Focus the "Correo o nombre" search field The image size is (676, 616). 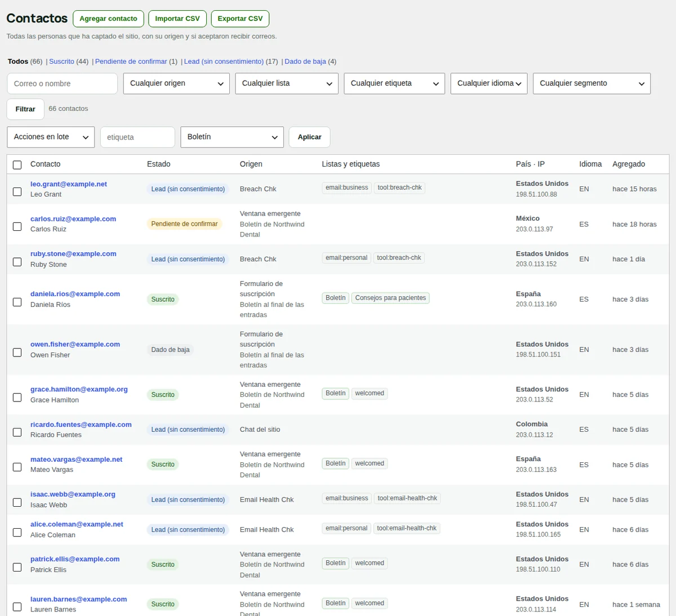click(x=62, y=83)
